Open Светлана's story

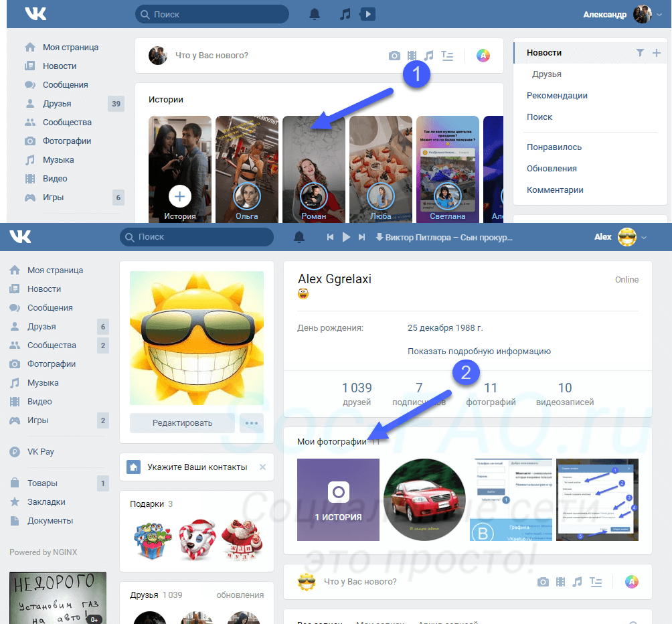[447, 169]
